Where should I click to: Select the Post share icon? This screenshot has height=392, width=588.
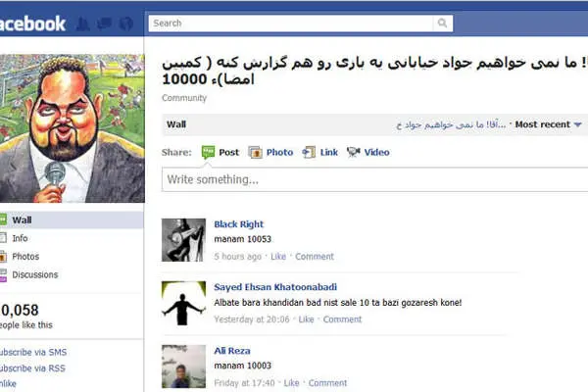(x=208, y=152)
